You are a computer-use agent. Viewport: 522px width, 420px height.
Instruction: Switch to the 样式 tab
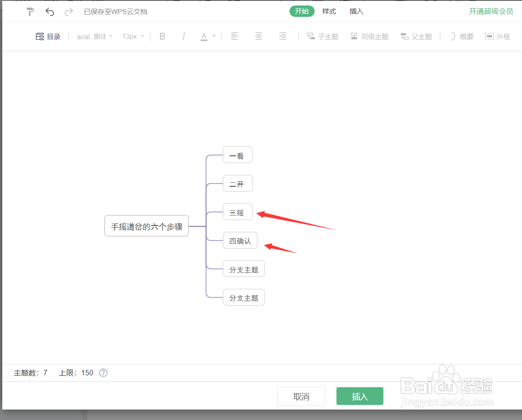click(x=329, y=11)
